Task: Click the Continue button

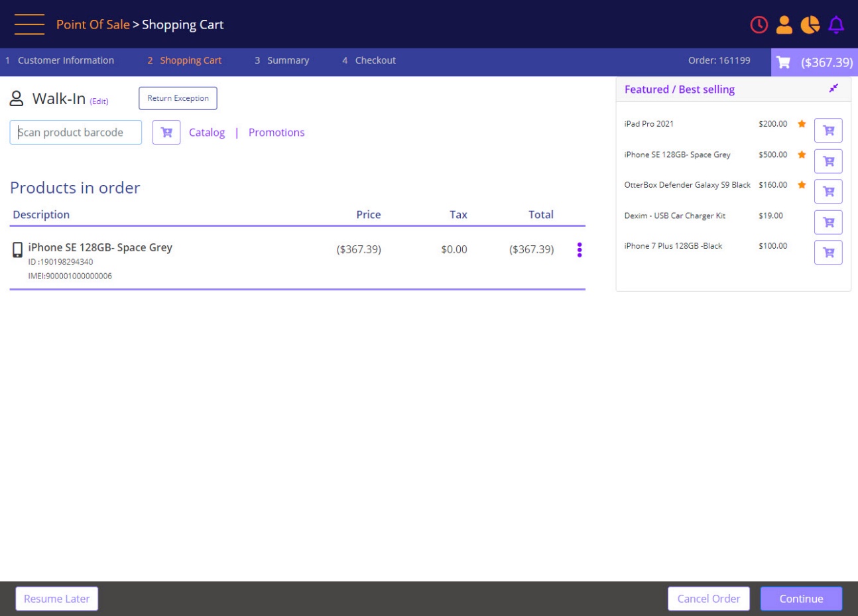Action: [802, 599]
